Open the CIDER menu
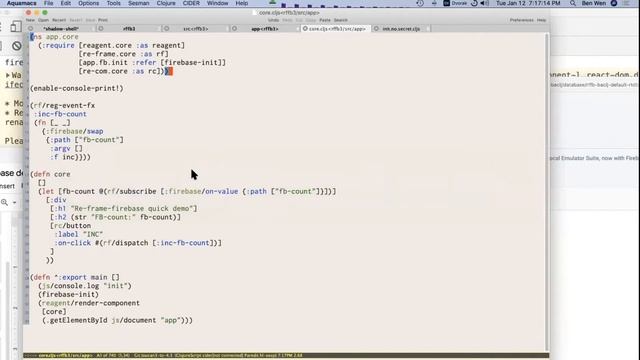Screen dimensions: 640x360 [x=191, y=3]
